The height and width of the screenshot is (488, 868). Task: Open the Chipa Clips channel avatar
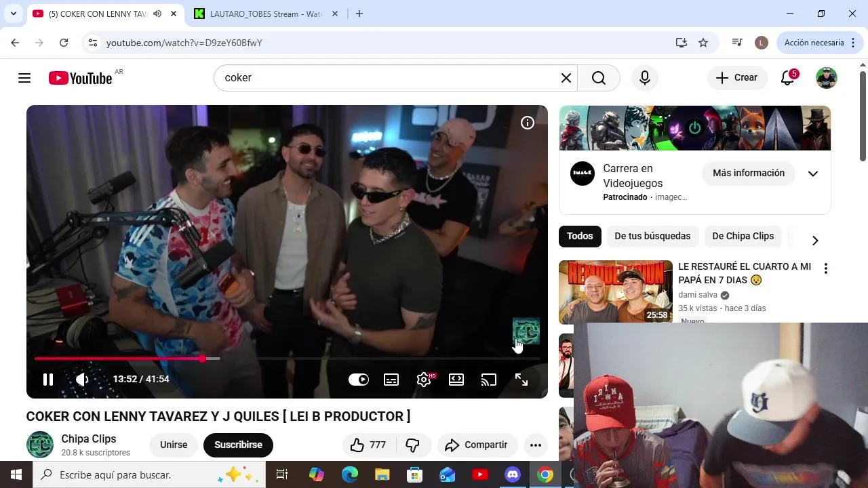[x=40, y=445]
